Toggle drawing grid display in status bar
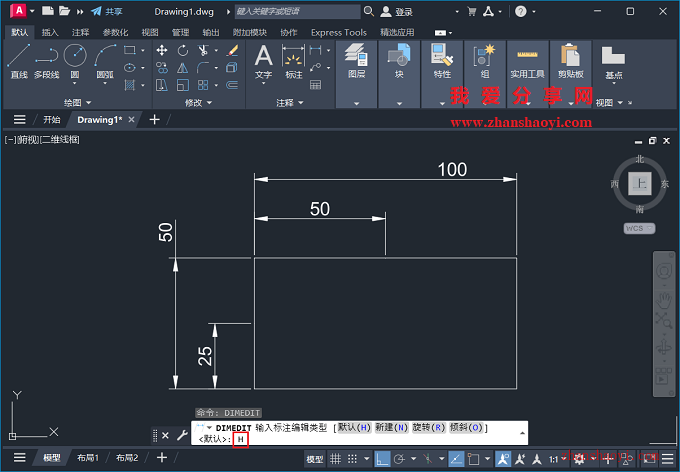Screen dimensions: 680x472 (x=335, y=459)
